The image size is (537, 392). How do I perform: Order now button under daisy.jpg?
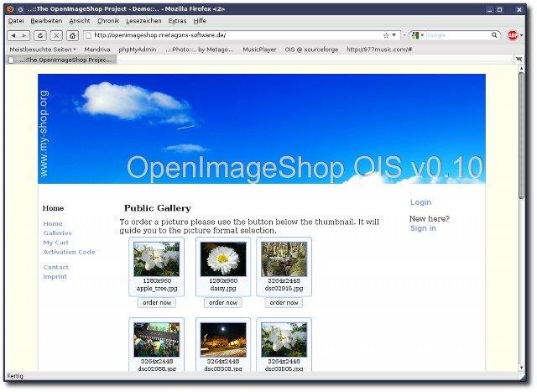[x=223, y=302]
